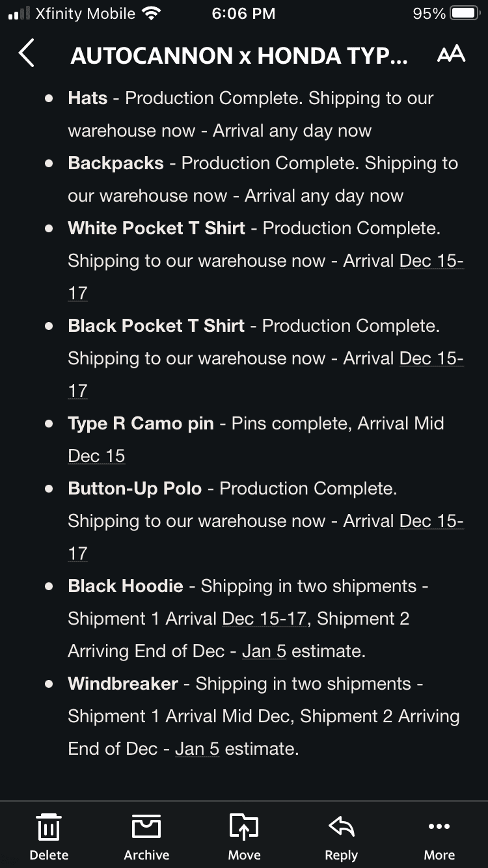Tap Black Pocket T Shirt Dec 15-17 date link
488x868 pixels.
(431, 359)
